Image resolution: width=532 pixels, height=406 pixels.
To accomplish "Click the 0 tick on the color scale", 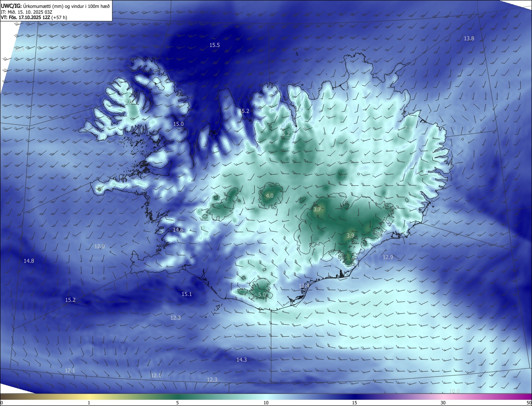I will 2,403.
